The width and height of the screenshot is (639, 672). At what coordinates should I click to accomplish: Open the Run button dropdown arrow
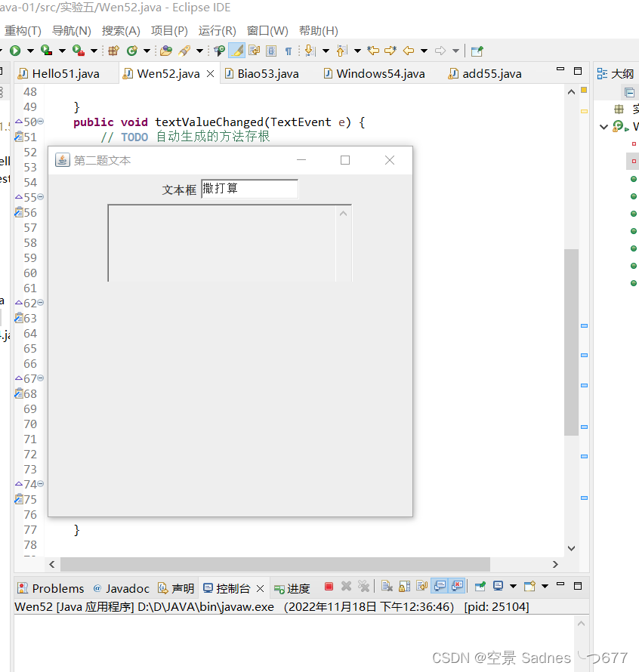click(x=29, y=51)
